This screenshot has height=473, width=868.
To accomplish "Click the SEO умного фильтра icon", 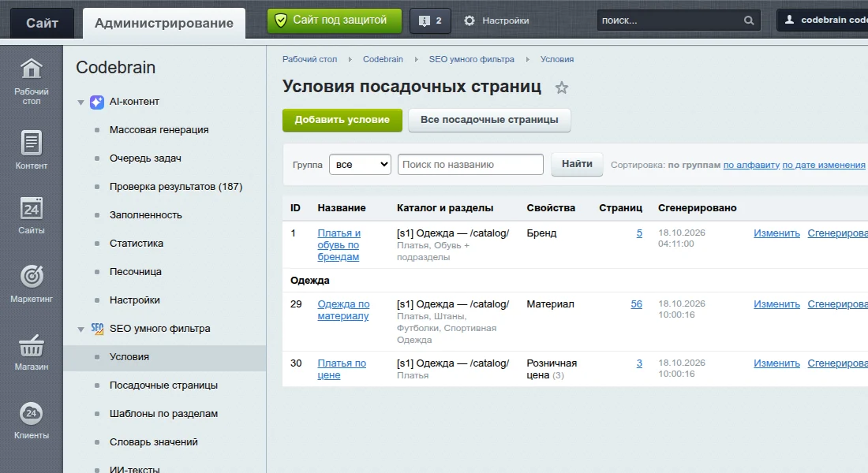I will (97, 329).
